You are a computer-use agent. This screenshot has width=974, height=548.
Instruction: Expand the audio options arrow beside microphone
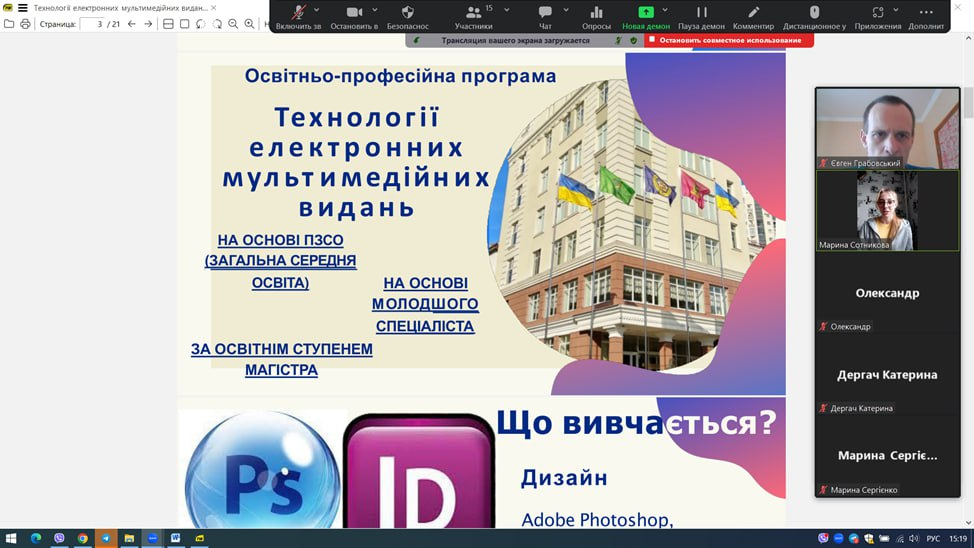317,10
